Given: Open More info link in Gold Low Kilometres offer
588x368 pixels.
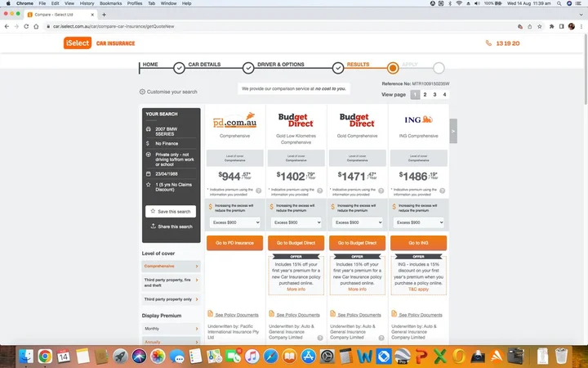Looking at the screenshot, I should tap(296, 289).
